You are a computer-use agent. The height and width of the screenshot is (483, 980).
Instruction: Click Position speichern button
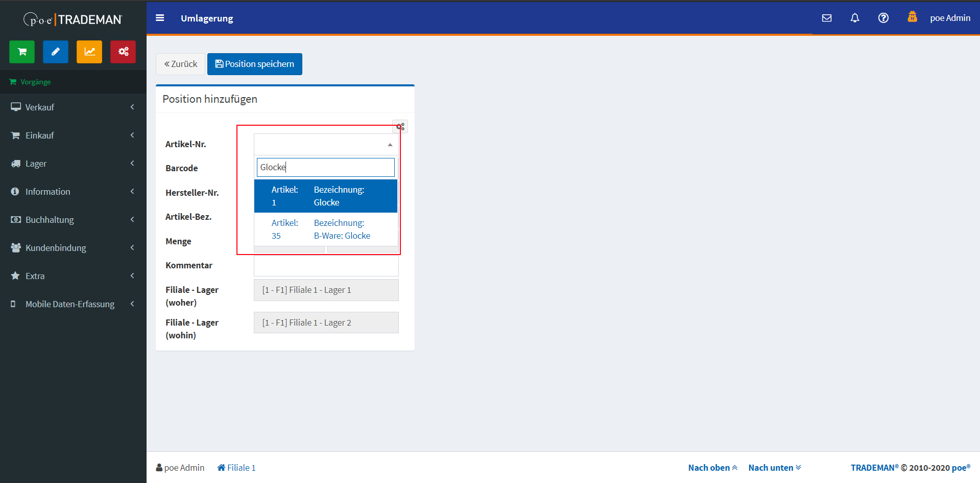point(254,64)
